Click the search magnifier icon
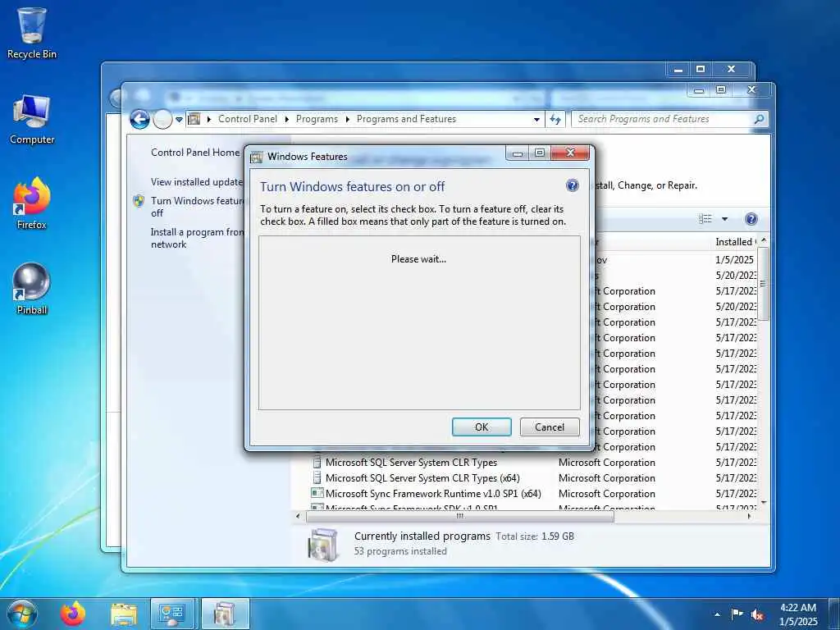This screenshot has height=630, width=840. pos(759,119)
